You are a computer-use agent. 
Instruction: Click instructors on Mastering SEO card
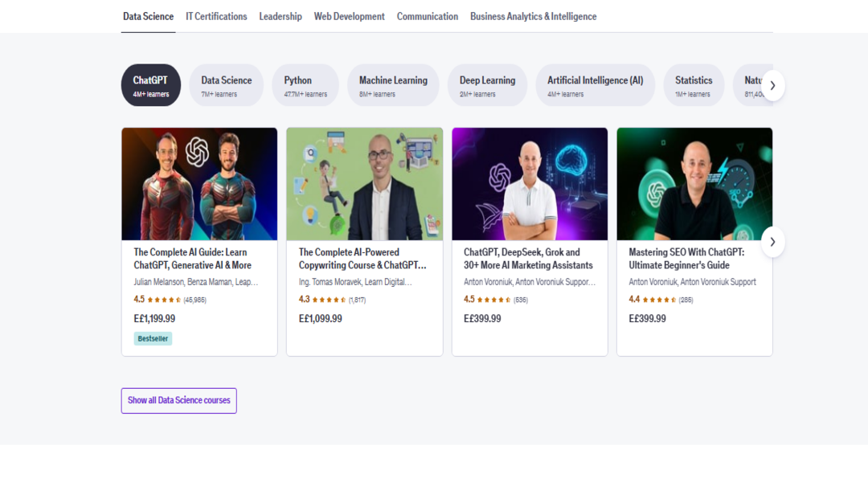pyautogui.click(x=692, y=282)
